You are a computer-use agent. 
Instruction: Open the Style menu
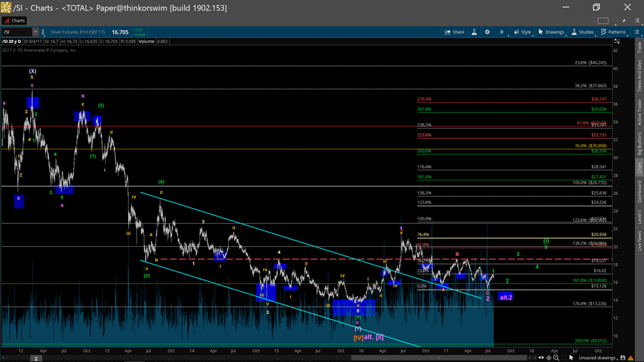point(522,32)
